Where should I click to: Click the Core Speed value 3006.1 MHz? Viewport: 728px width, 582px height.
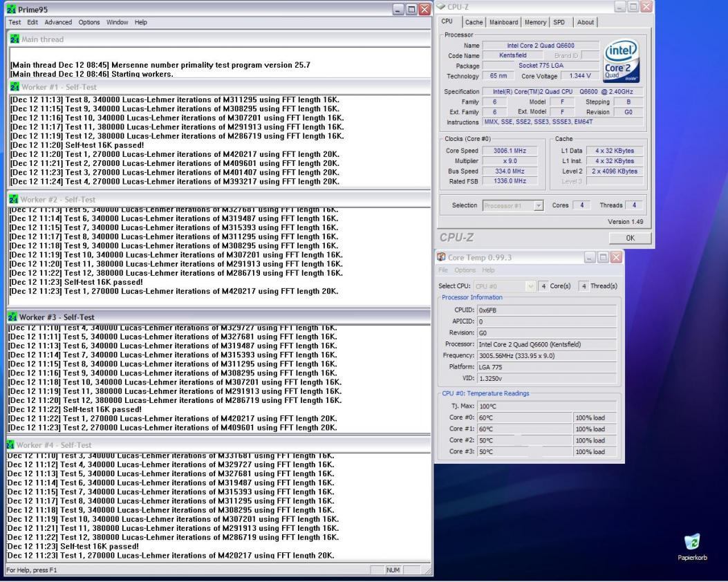coord(510,151)
